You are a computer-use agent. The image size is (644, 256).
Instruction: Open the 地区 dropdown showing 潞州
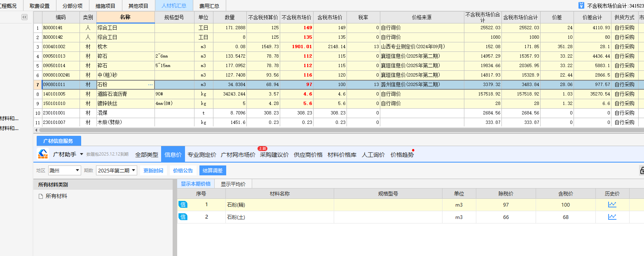pyautogui.click(x=64, y=170)
